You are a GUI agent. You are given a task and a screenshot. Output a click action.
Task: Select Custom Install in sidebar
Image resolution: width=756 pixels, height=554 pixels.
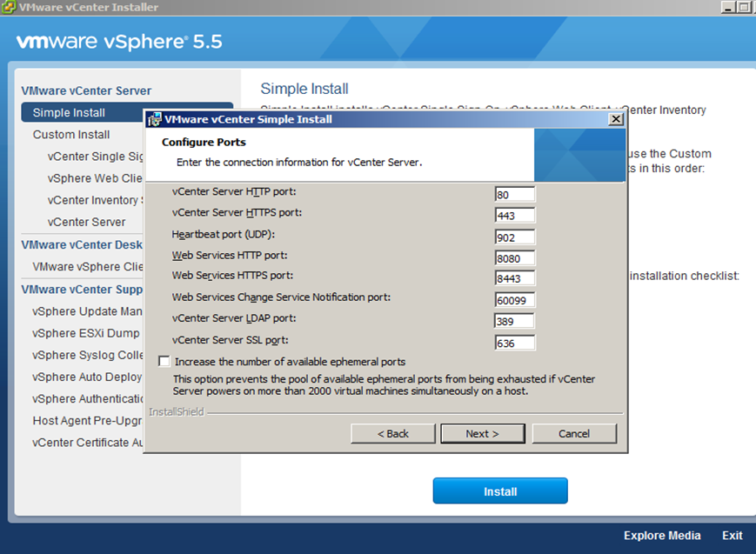pyautogui.click(x=71, y=135)
